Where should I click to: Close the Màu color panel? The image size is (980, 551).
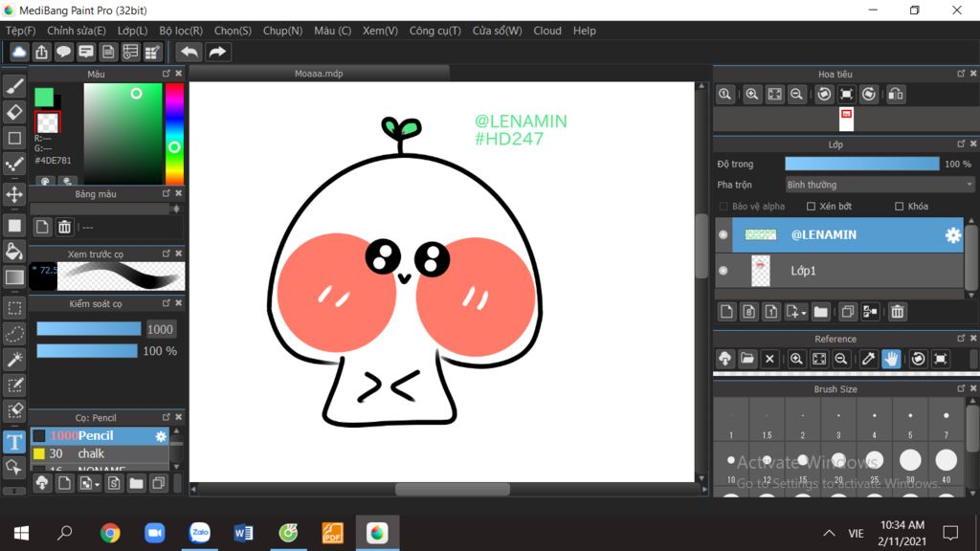click(x=179, y=74)
